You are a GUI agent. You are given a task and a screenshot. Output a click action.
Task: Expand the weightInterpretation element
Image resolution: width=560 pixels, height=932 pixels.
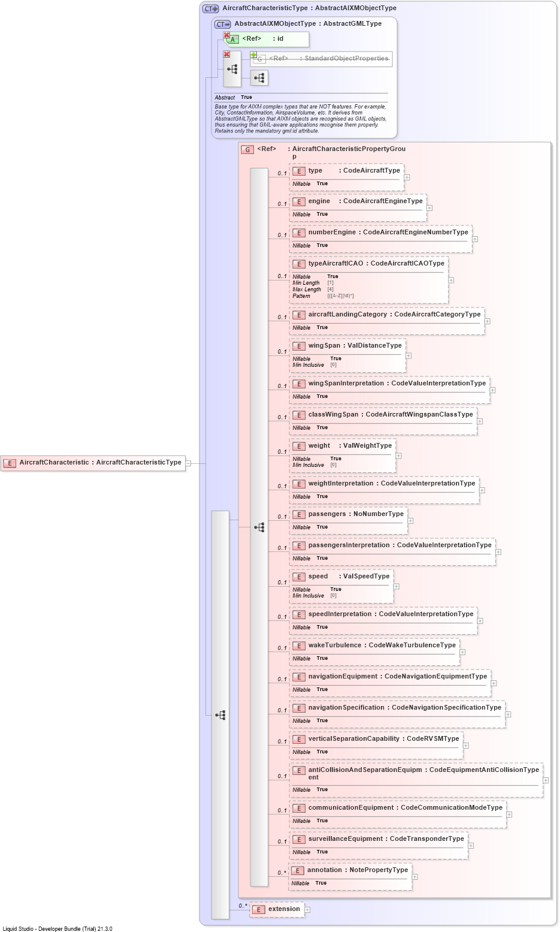(x=482, y=490)
